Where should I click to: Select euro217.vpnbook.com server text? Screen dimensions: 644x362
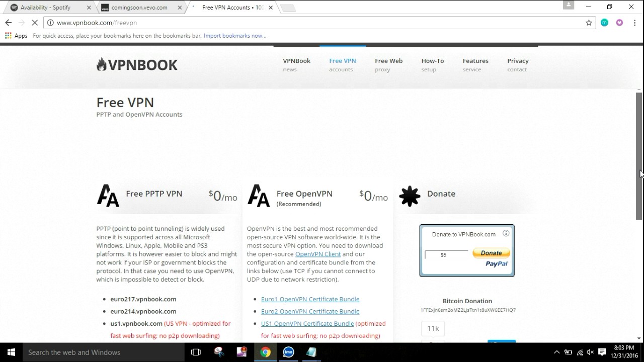143,299
